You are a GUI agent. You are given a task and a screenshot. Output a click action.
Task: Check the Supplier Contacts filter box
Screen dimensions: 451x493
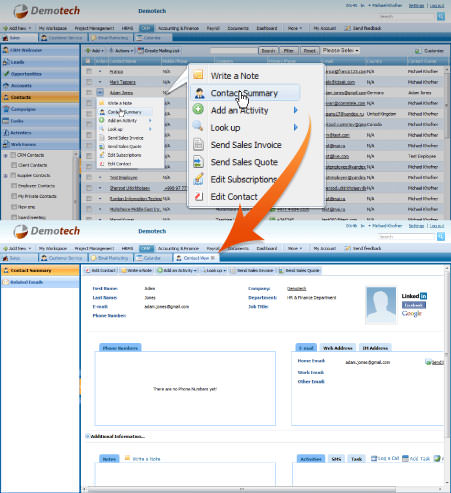[13, 175]
